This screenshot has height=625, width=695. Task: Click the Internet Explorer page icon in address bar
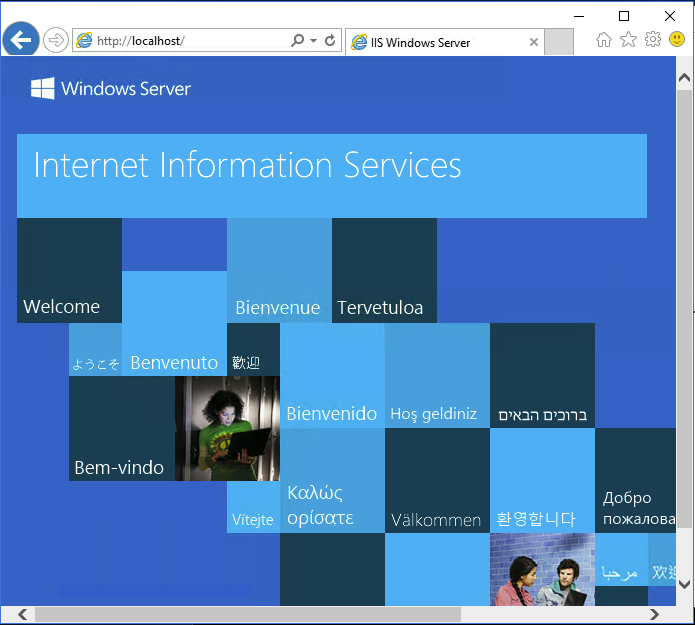coord(84,40)
